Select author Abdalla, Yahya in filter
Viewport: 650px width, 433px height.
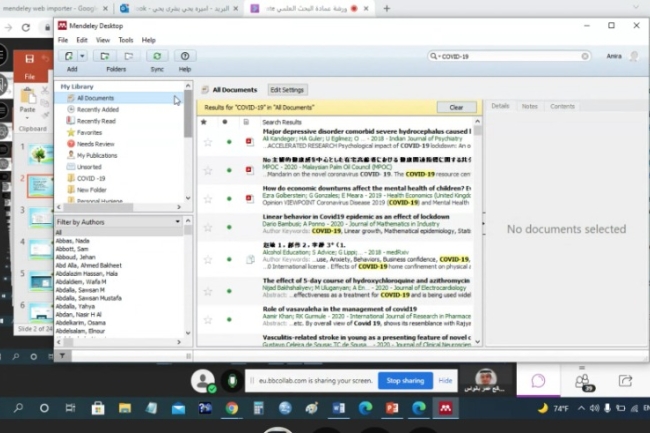click(x=75, y=306)
